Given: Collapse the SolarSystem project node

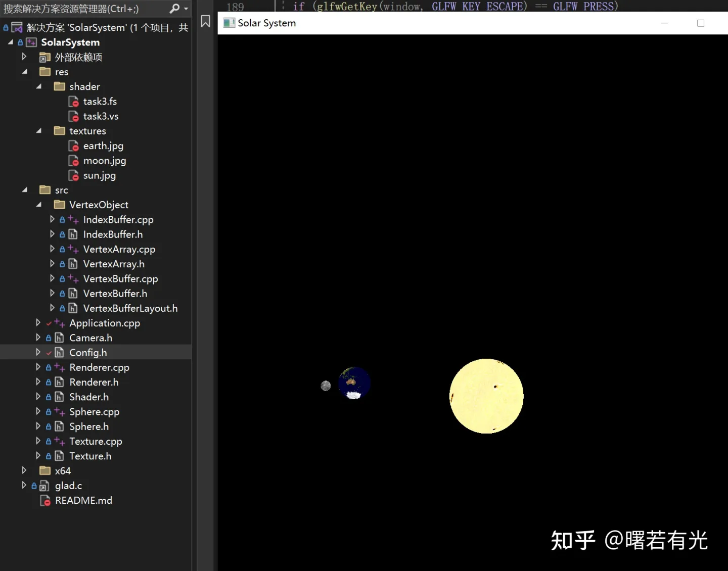Looking at the screenshot, I should tap(10, 42).
